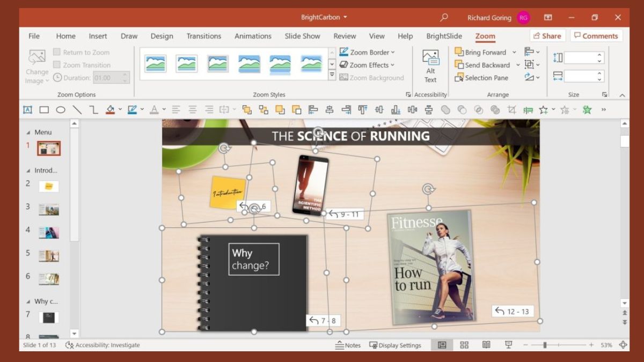Screen dimensions: 644x362
Task: Toggle the Zoom Transition checkbox
Action: pyautogui.click(x=56, y=64)
